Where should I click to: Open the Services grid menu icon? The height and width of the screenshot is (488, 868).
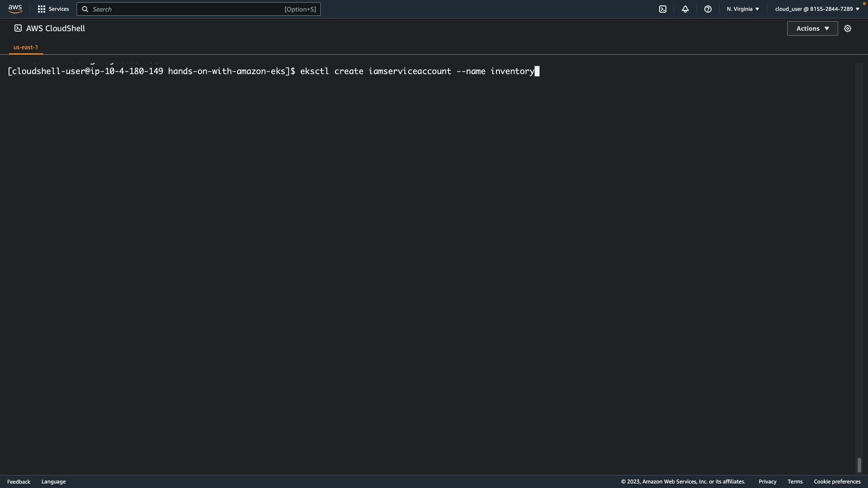[42, 9]
